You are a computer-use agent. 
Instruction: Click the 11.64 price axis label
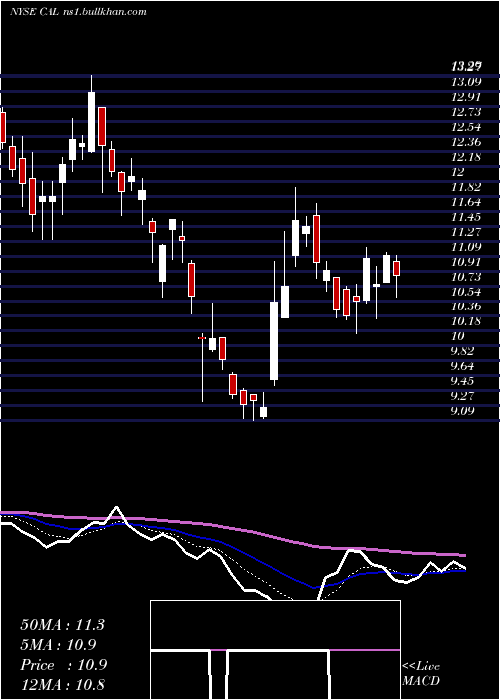point(466,202)
